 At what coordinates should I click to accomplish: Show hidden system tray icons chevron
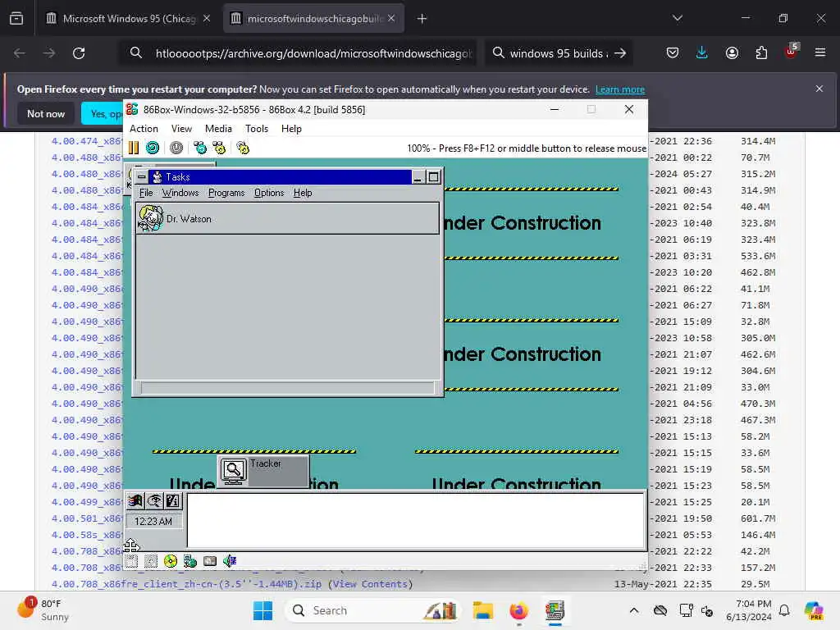(634, 610)
